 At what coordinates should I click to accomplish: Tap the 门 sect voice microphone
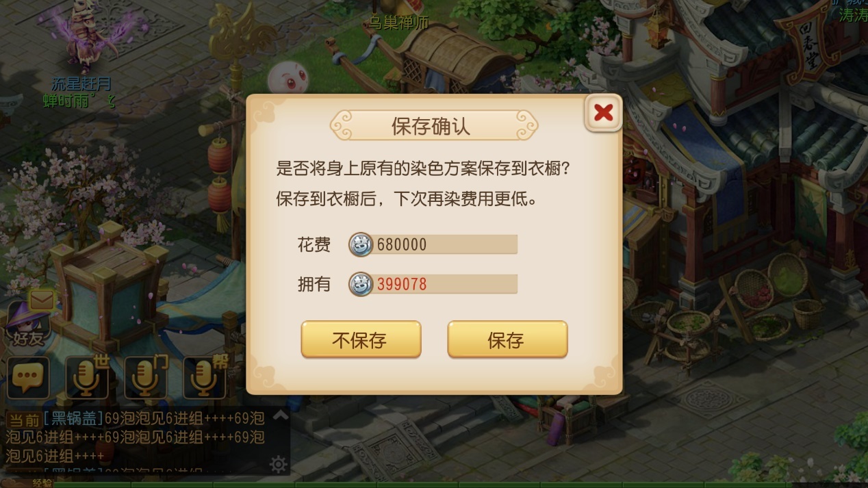tap(146, 377)
